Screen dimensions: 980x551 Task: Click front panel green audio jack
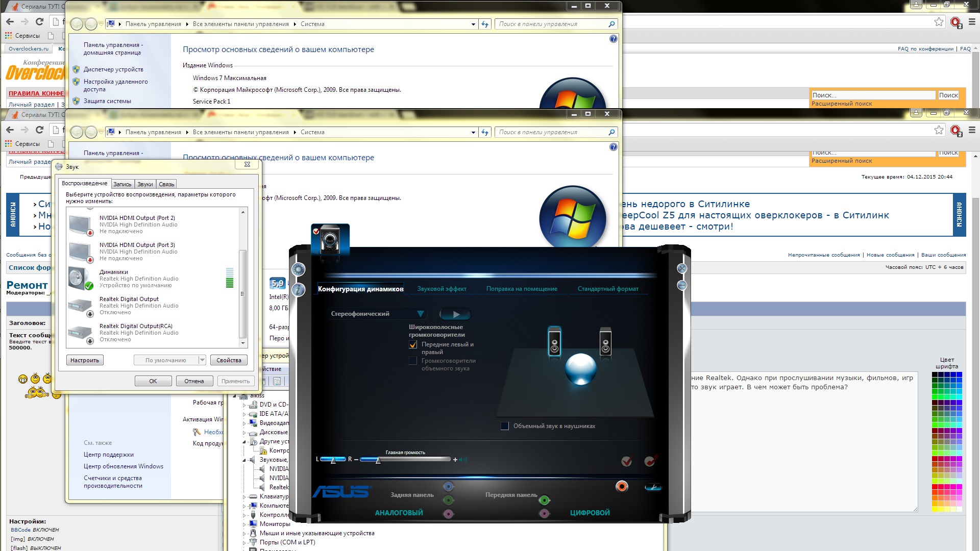coord(545,500)
